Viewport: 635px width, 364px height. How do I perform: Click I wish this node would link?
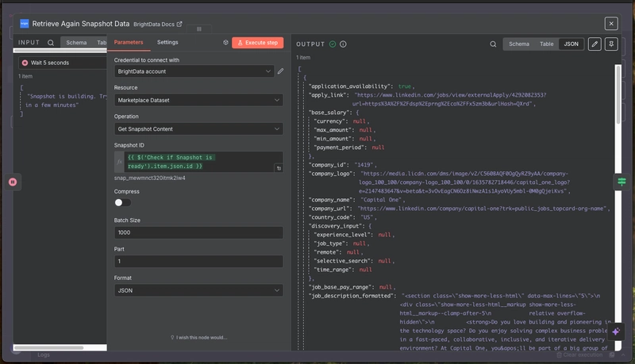199,337
